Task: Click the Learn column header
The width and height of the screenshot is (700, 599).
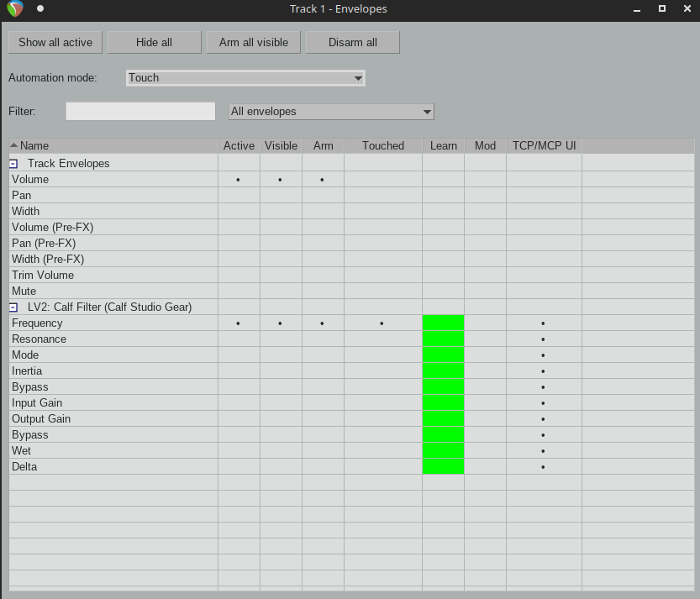Action: click(443, 146)
